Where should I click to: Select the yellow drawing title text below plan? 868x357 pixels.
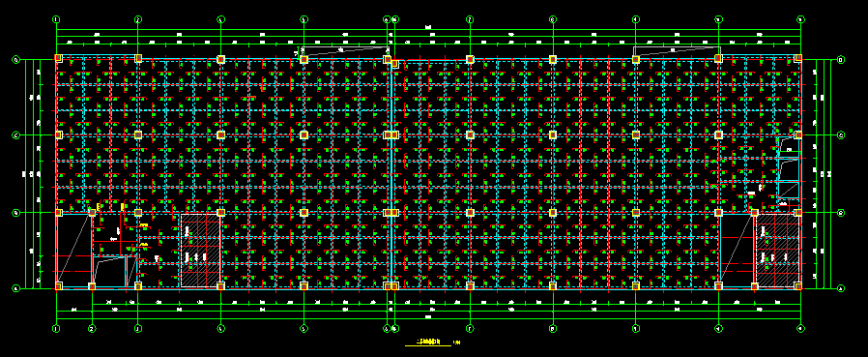click(x=429, y=342)
